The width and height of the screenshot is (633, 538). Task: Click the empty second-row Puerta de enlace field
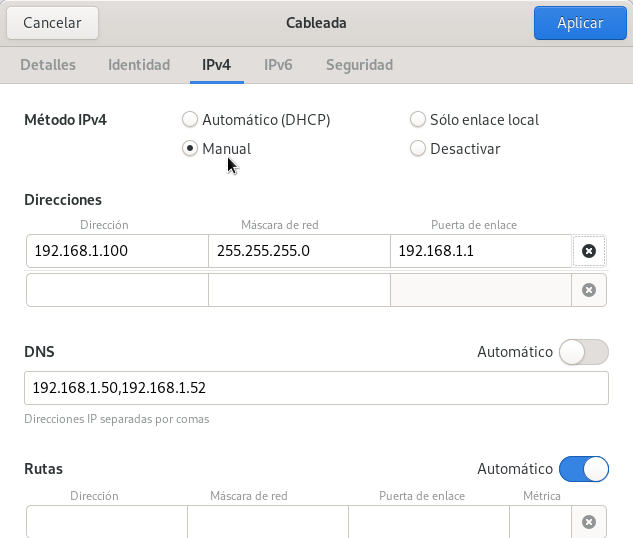click(481, 290)
